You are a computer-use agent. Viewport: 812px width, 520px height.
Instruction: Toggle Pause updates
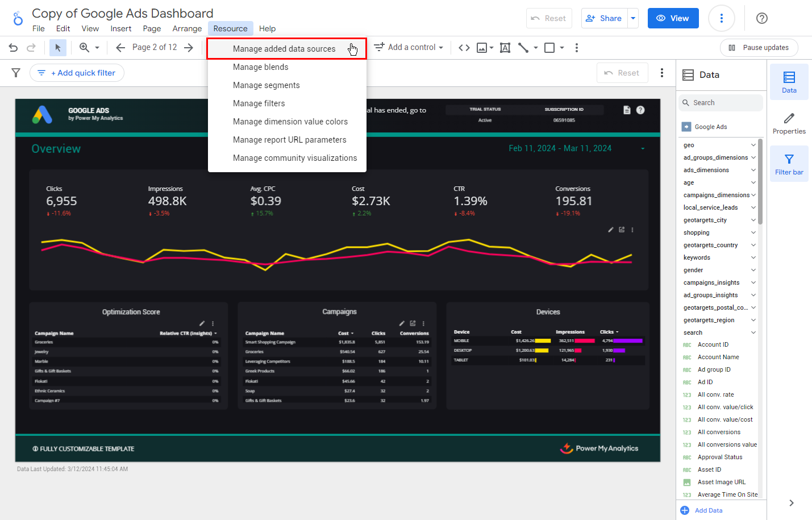(759, 48)
